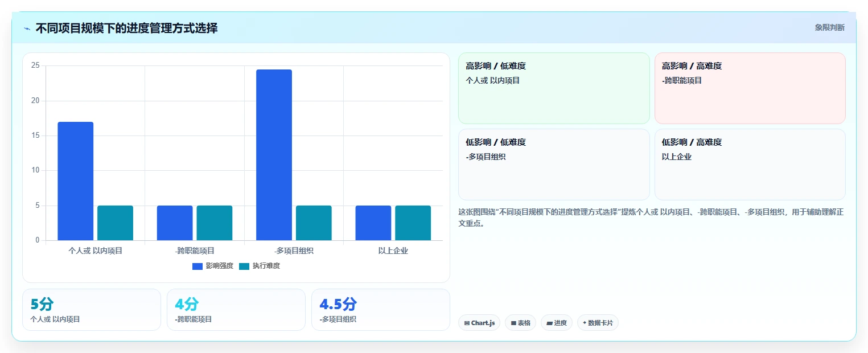Viewport: 868px width, 353px height.
Task: Click the -跨职能项目 x-axis label
Action: coord(195,251)
